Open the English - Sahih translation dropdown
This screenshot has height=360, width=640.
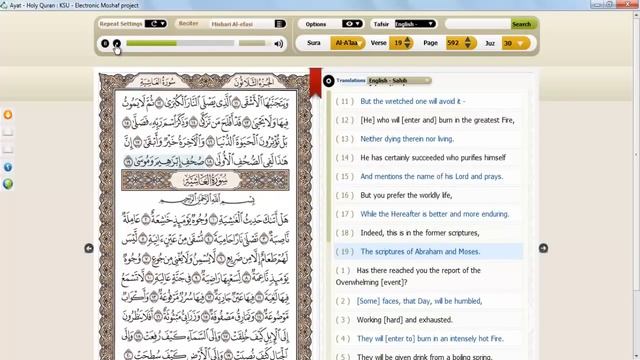click(399, 80)
